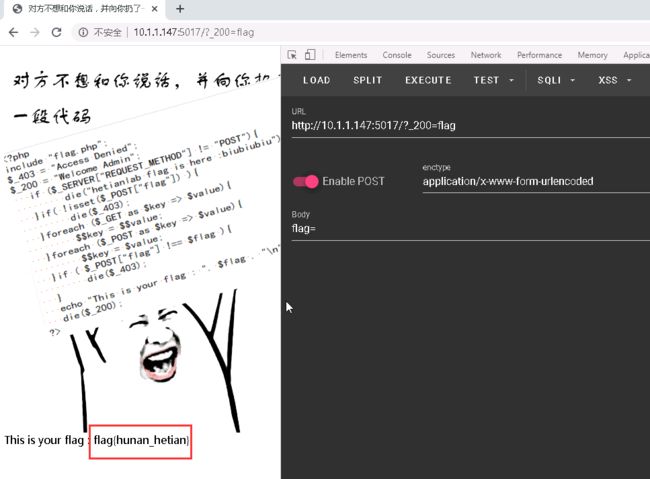Click the browser address bar URL

tap(194, 32)
